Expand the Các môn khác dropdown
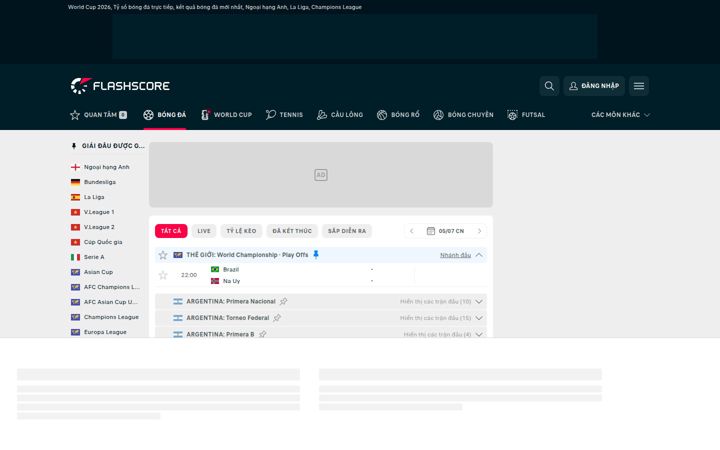The image size is (720, 450). (x=620, y=115)
